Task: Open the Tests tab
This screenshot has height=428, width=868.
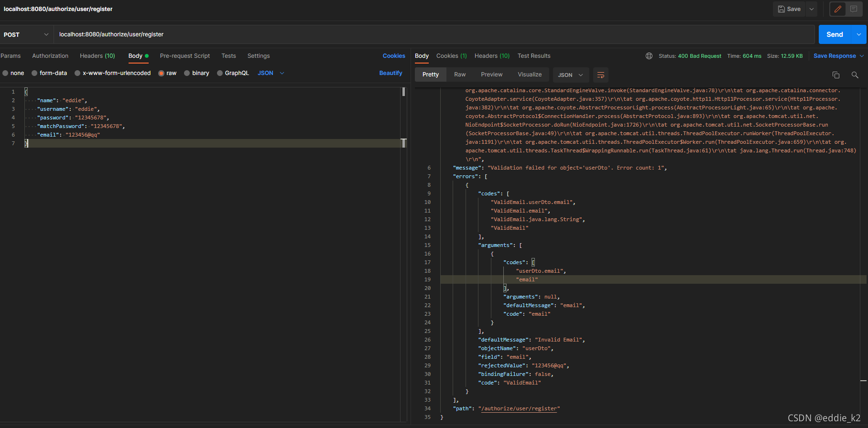Action: click(x=228, y=56)
